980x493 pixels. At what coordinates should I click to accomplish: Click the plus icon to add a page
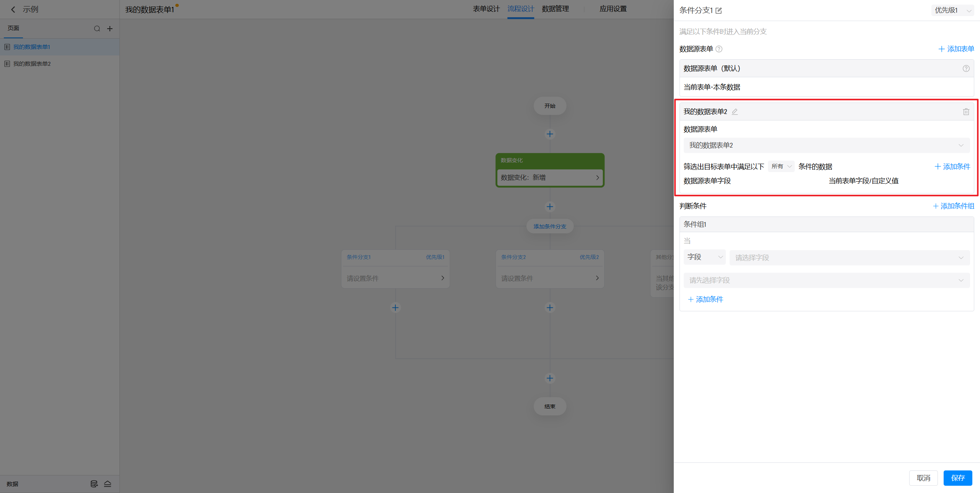pos(110,29)
